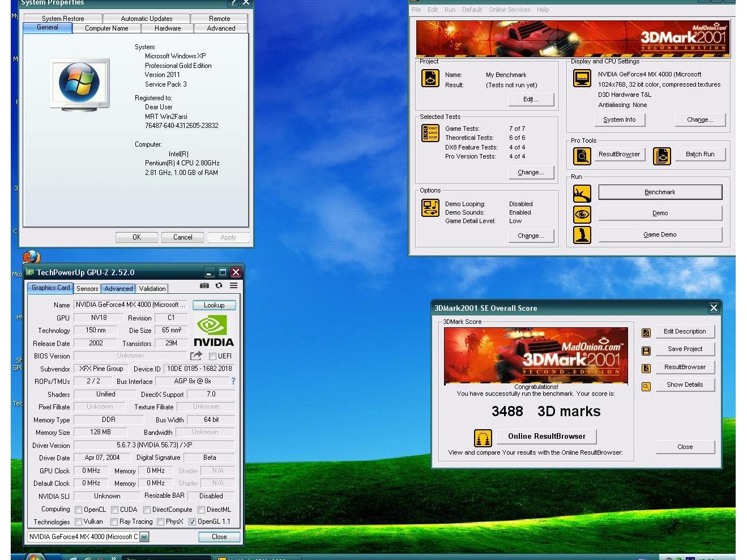Click the "3488 3D marks" score text
This screenshot has height=560, width=747.
pyautogui.click(x=546, y=412)
